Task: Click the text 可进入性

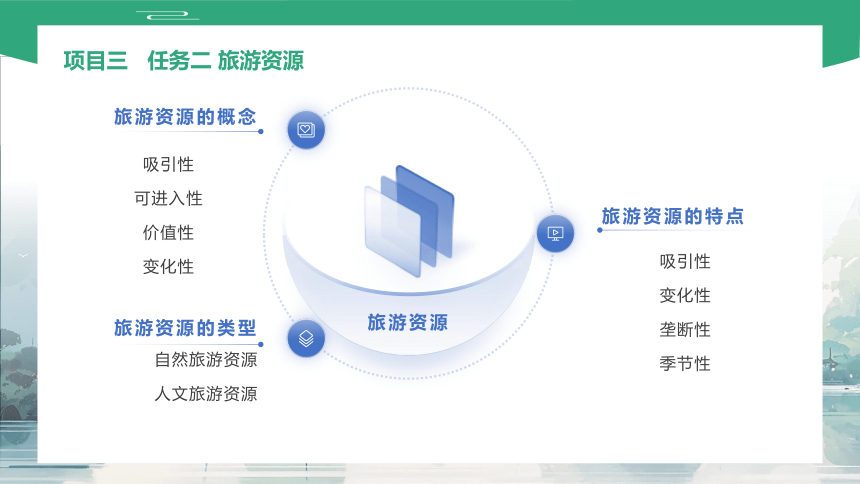Action: (x=168, y=198)
